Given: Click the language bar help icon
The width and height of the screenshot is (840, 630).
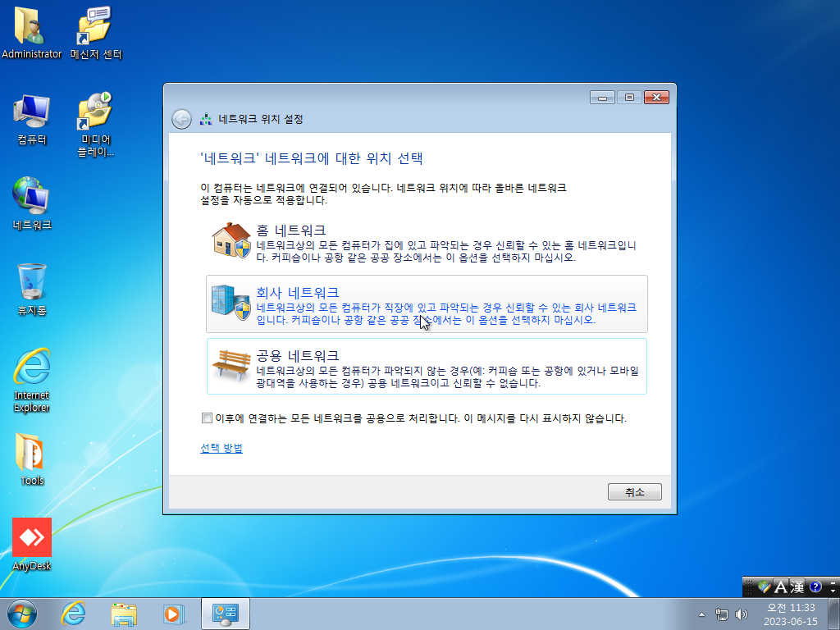Looking at the screenshot, I should 815,587.
